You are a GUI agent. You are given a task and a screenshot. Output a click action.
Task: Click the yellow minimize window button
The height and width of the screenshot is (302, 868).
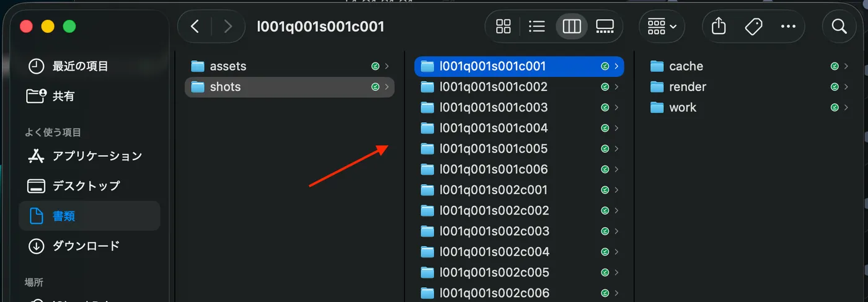pyautogui.click(x=48, y=26)
